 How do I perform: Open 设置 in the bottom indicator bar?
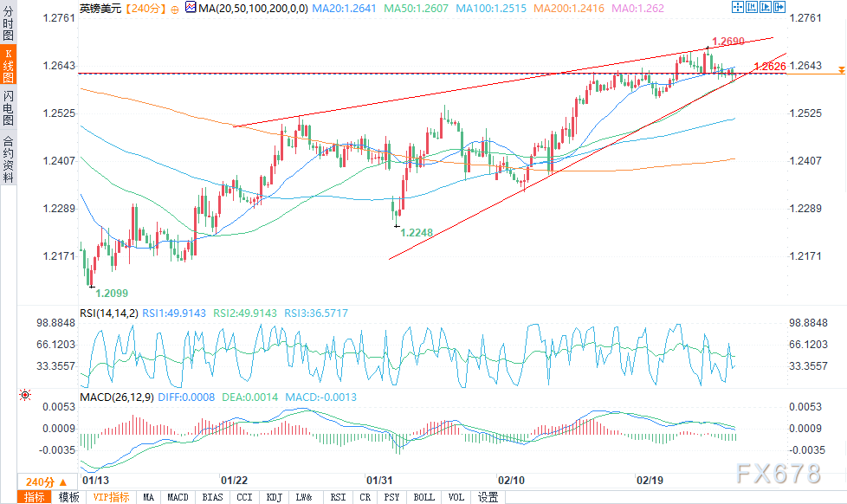point(488,497)
